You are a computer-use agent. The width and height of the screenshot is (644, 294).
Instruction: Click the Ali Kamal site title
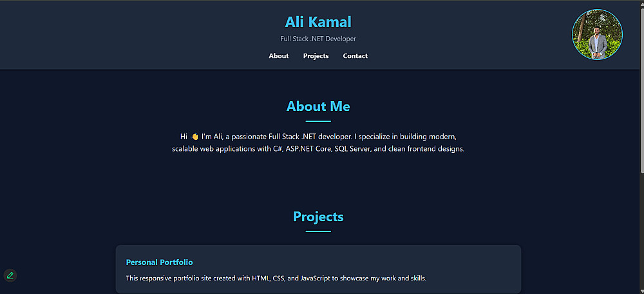[318, 22]
